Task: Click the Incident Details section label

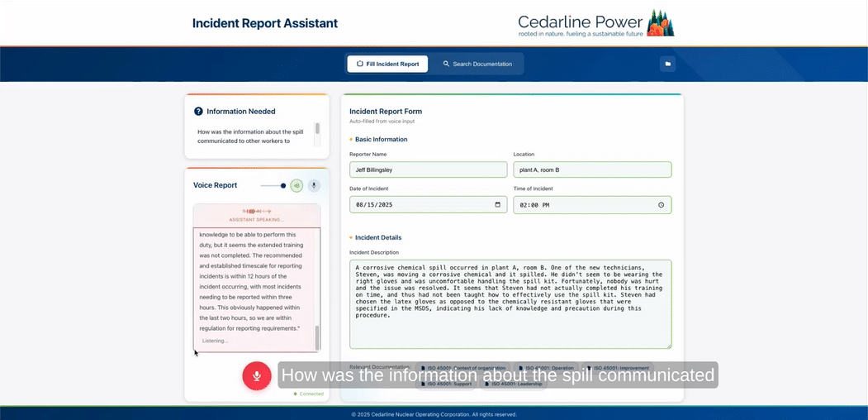Action: [378, 238]
